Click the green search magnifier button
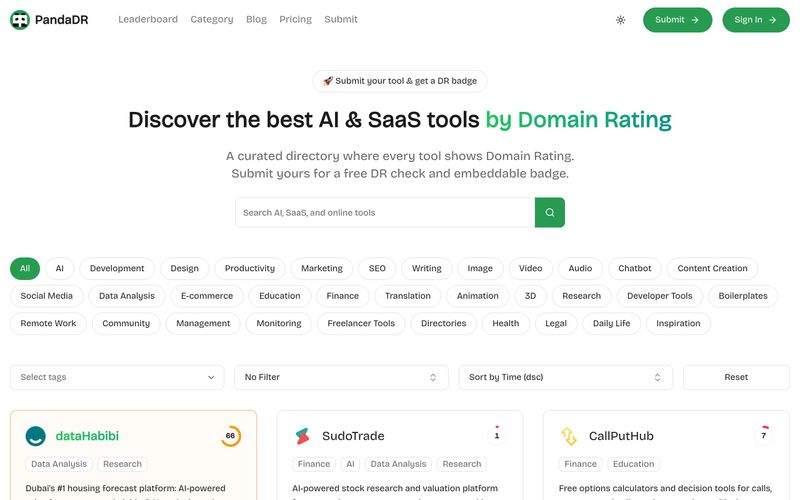This screenshot has height=500, width=800. 549,212
